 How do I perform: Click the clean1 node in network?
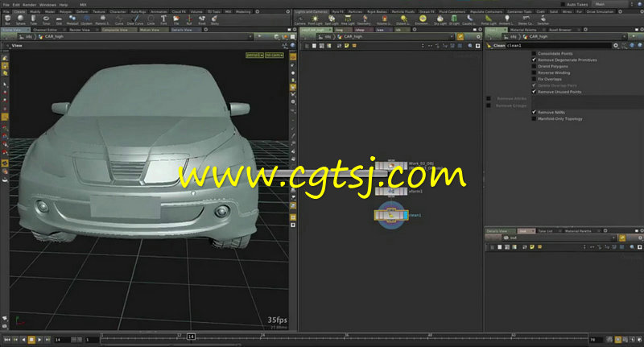[391, 215]
